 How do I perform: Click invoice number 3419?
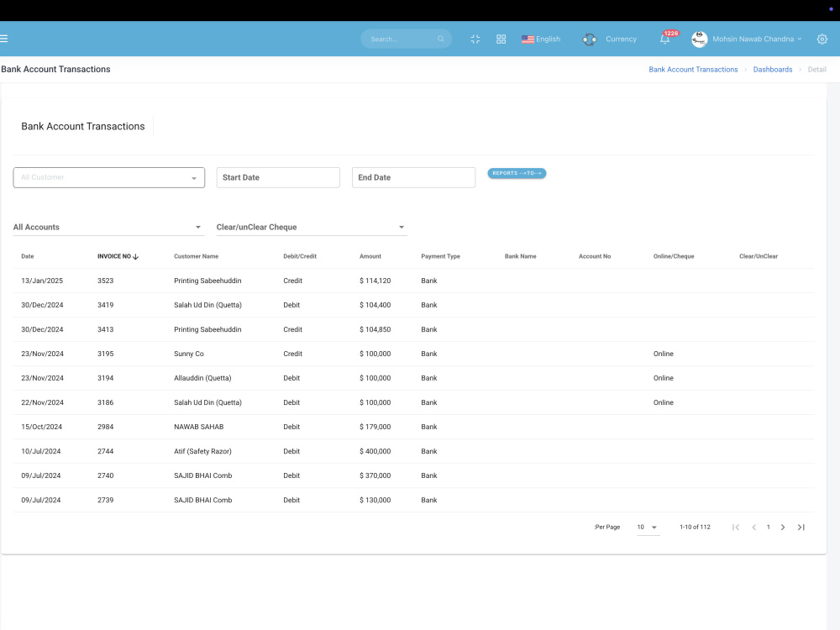pos(106,305)
